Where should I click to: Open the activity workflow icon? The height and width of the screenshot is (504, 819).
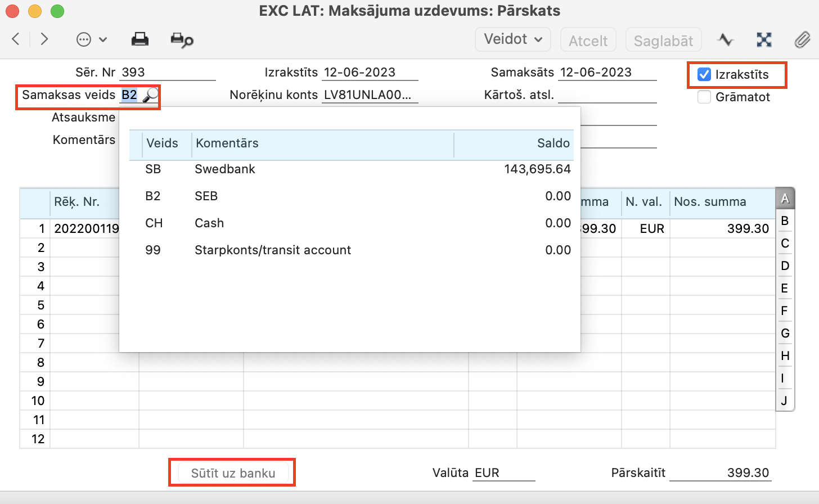pos(726,40)
